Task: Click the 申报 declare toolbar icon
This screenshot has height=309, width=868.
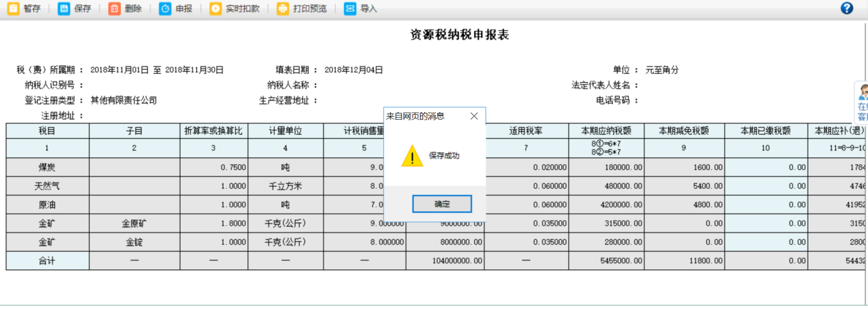Action: tap(166, 9)
